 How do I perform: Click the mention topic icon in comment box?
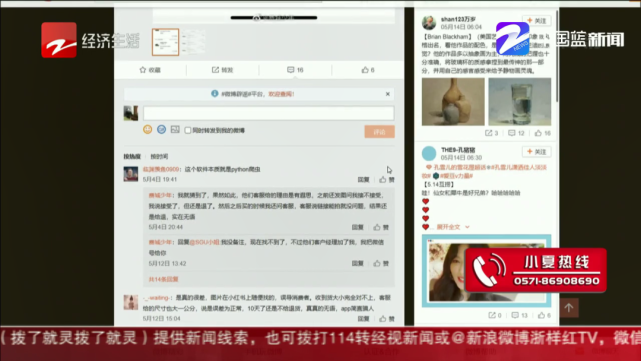point(161,130)
